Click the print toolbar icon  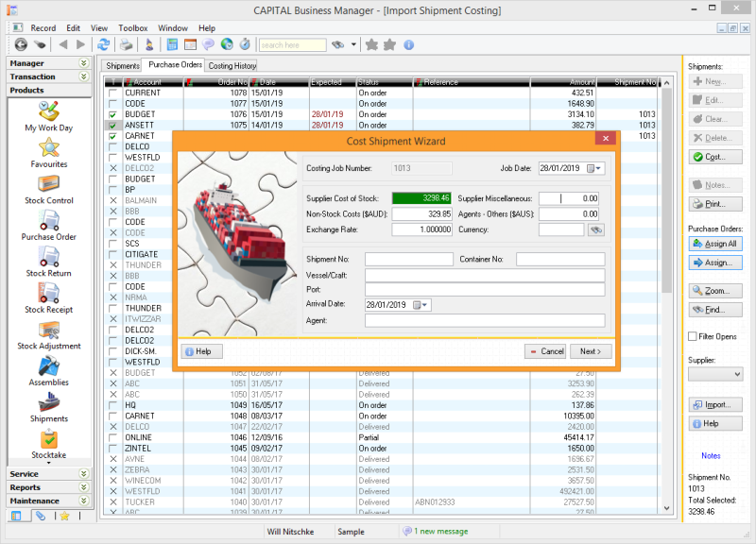(x=127, y=44)
